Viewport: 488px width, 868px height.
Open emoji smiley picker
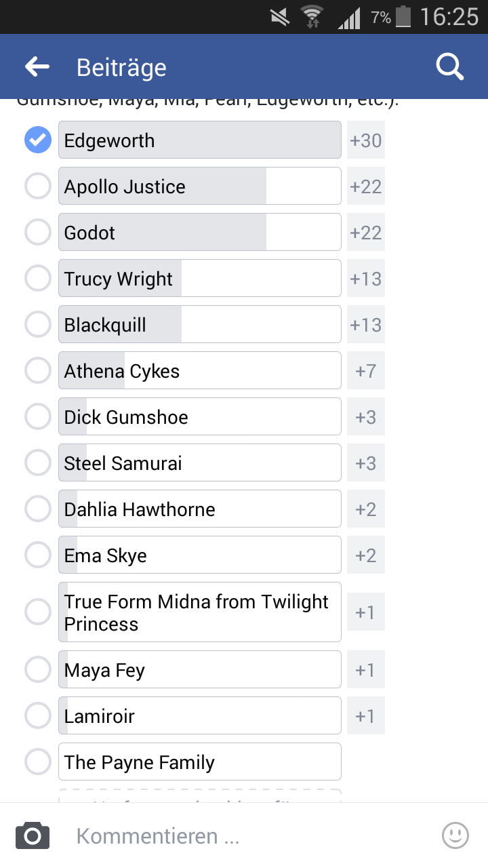(455, 835)
